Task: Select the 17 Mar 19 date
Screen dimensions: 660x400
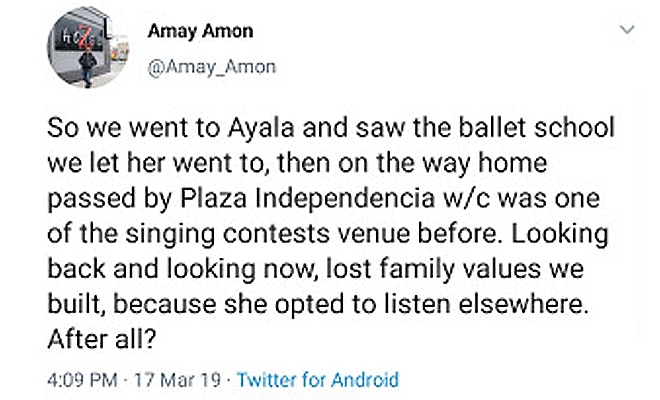Action: click(x=178, y=380)
